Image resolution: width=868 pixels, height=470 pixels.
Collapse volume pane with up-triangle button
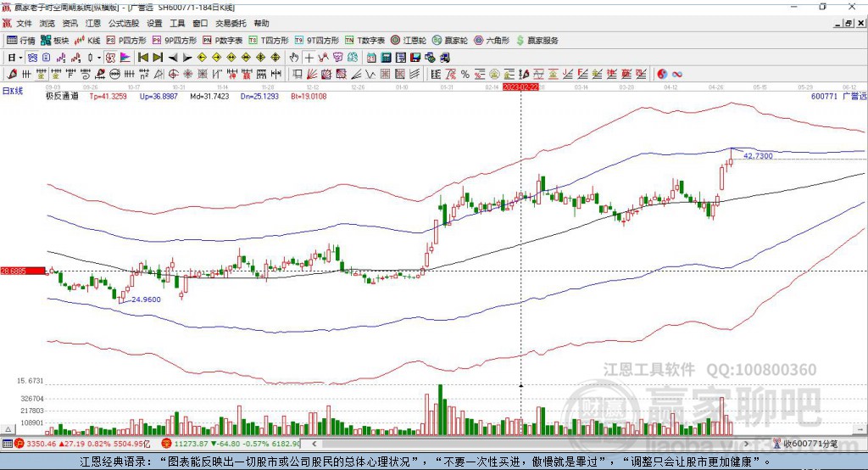pyautogui.click(x=8, y=429)
